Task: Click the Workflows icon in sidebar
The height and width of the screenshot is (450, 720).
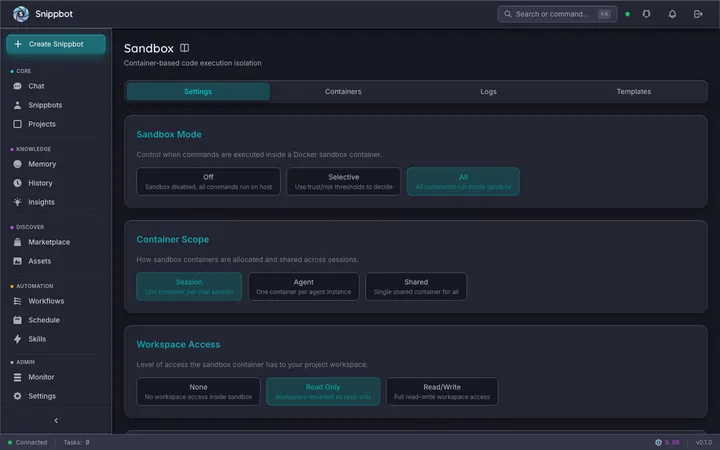Action: tap(17, 301)
